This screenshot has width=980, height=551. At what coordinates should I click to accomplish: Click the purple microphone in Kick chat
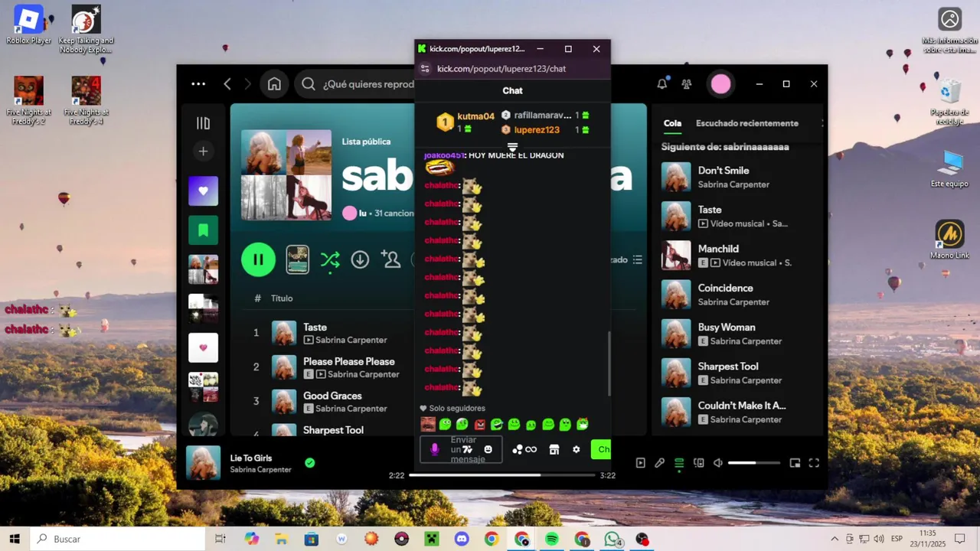[x=434, y=449]
